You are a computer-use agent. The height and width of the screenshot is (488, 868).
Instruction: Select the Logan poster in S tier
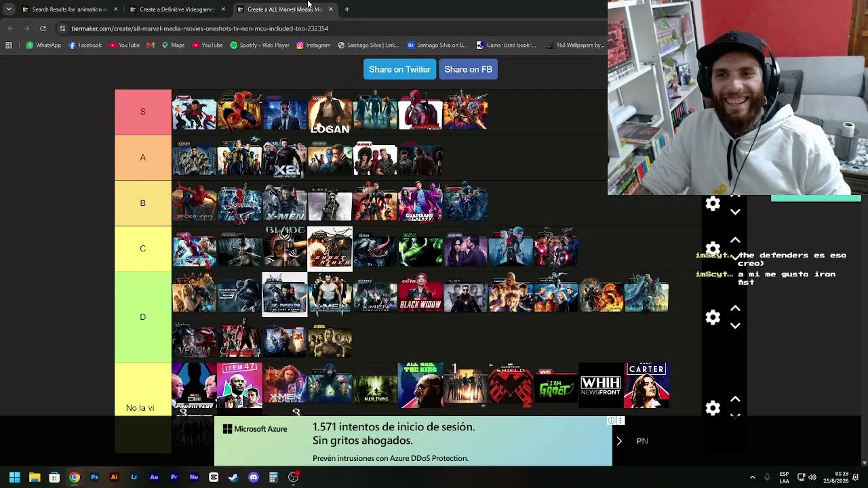pos(330,112)
